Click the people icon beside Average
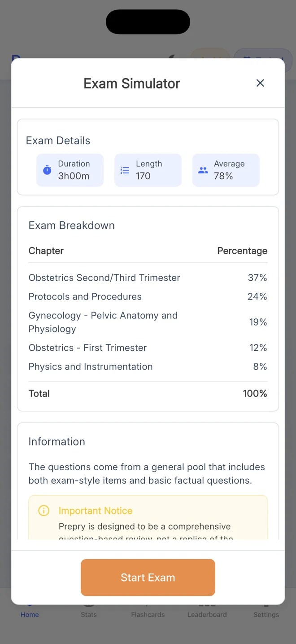This screenshot has width=296, height=644. pyautogui.click(x=203, y=170)
